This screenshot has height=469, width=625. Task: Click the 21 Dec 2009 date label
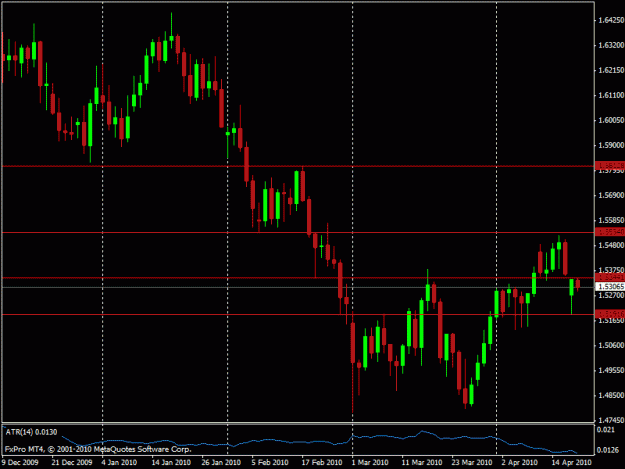click(x=72, y=462)
